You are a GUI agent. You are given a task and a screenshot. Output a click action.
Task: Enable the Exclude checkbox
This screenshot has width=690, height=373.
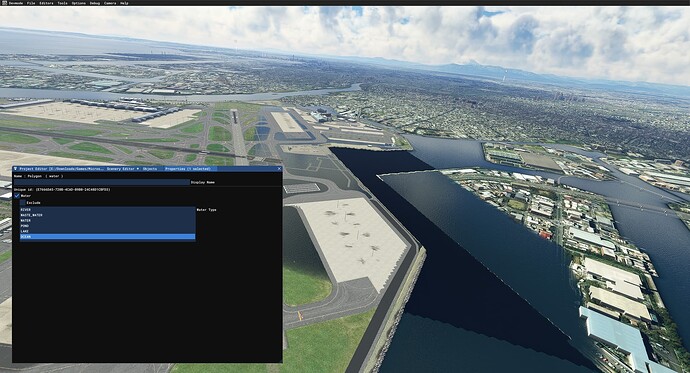23,203
